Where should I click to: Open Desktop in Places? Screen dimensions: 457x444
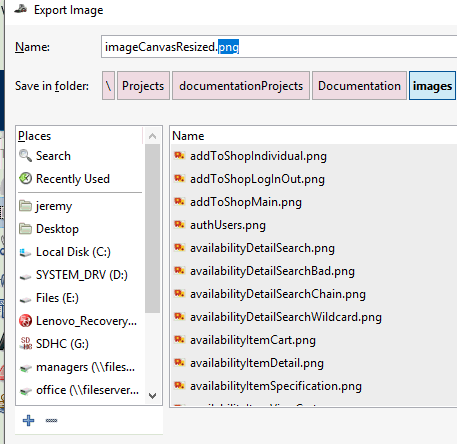click(57, 229)
